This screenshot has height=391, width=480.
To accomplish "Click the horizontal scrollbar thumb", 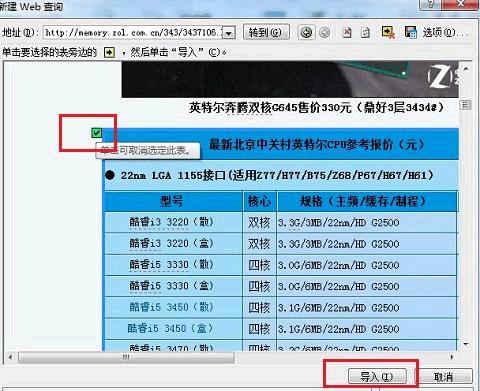I will click(x=126, y=358).
